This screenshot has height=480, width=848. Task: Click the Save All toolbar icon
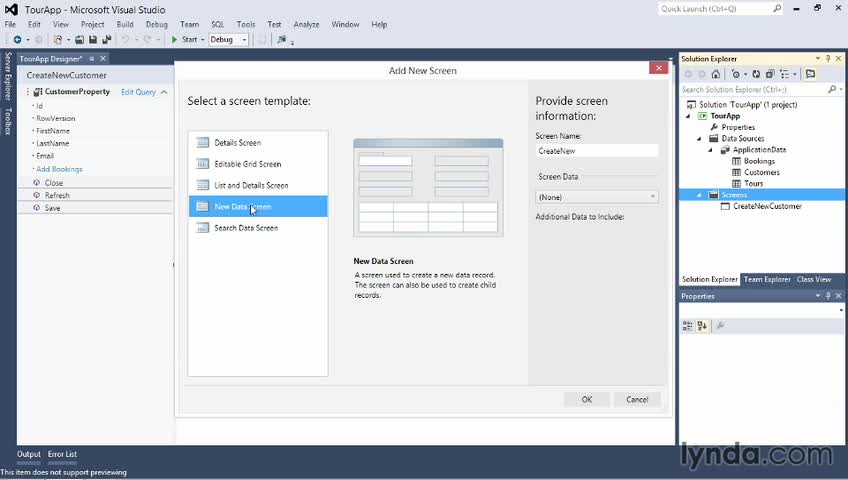pos(107,39)
